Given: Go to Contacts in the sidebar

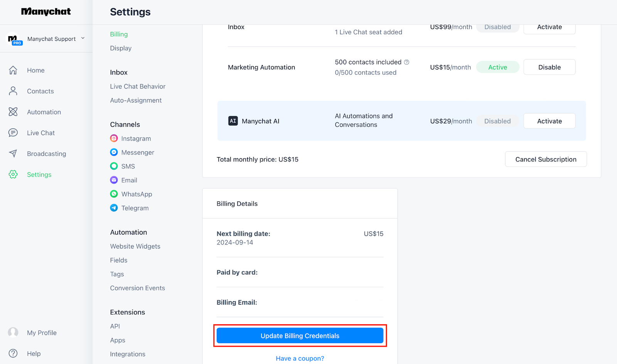Looking at the screenshot, I should [40, 91].
